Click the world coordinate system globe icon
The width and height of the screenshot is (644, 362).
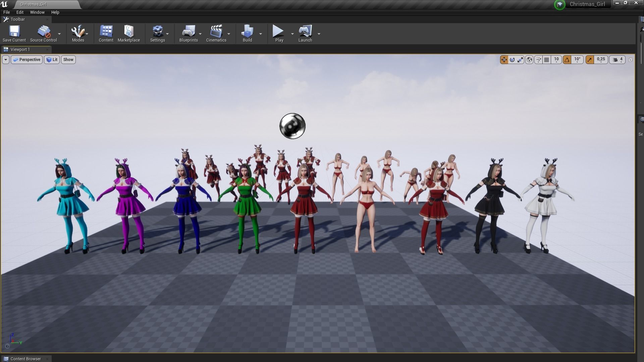pyautogui.click(x=529, y=60)
